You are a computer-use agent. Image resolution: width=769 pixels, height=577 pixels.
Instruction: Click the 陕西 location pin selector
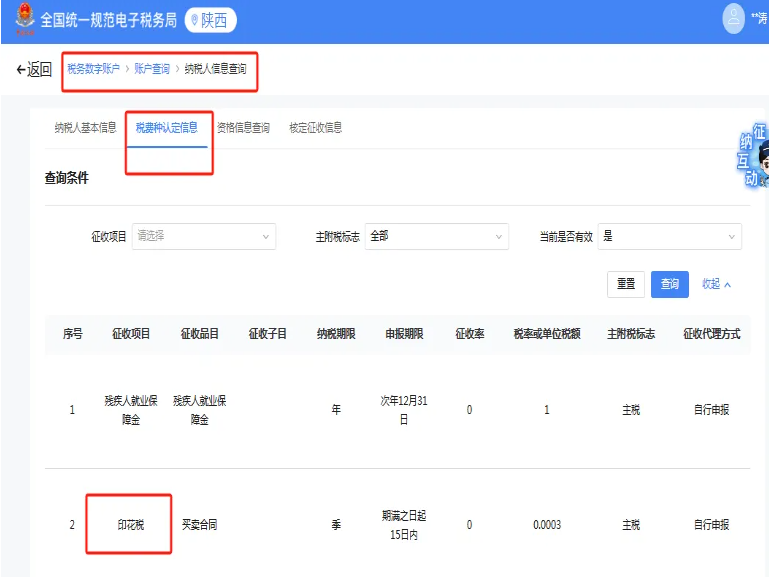210,20
